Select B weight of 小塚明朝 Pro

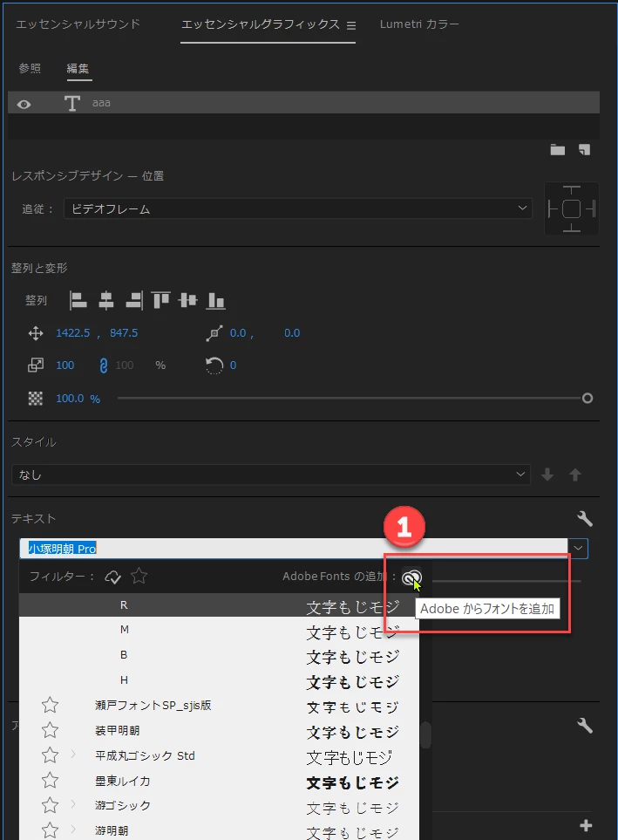click(219, 655)
